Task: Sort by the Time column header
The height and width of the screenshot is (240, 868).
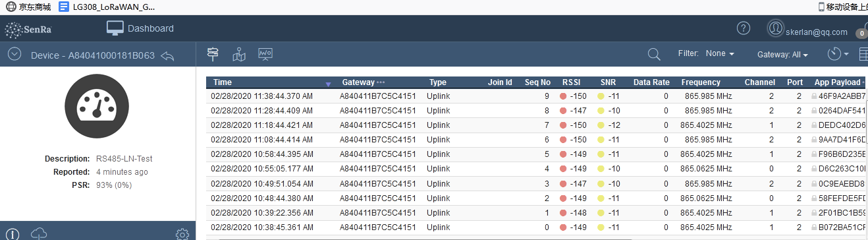Action: (223, 82)
